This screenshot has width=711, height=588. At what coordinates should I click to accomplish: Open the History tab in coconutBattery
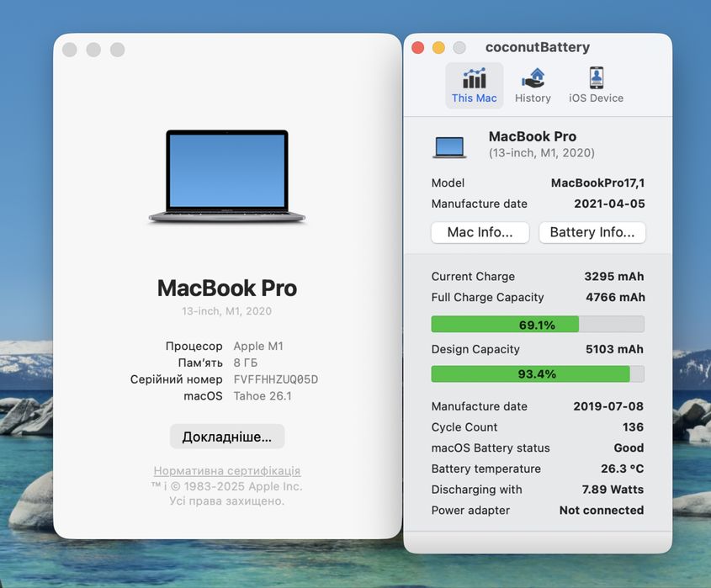pos(533,86)
